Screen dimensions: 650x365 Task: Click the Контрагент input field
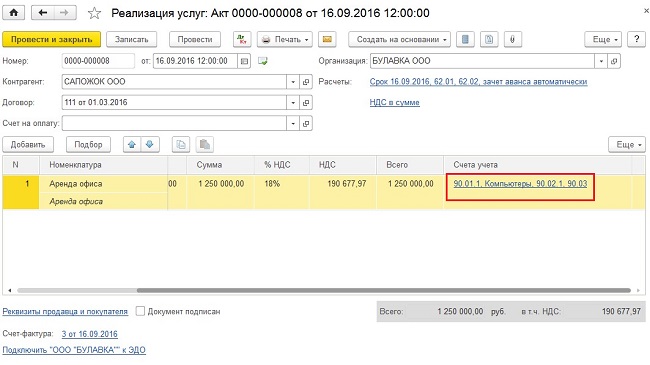point(174,82)
